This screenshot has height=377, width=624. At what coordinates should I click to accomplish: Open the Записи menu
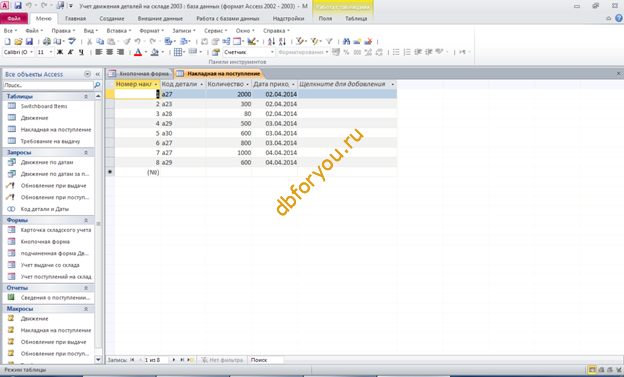point(183,31)
